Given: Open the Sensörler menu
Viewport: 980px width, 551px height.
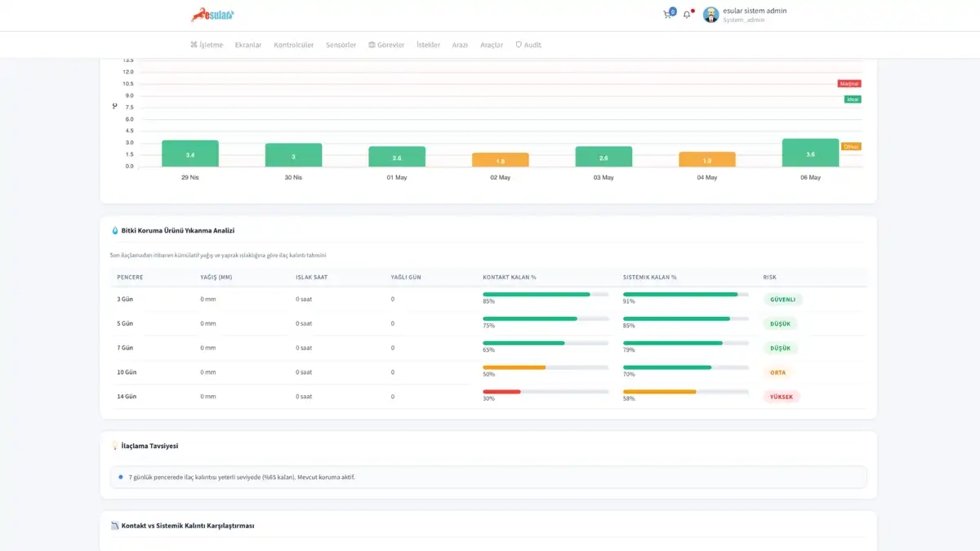Looking at the screenshot, I should pyautogui.click(x=341, y=45).
